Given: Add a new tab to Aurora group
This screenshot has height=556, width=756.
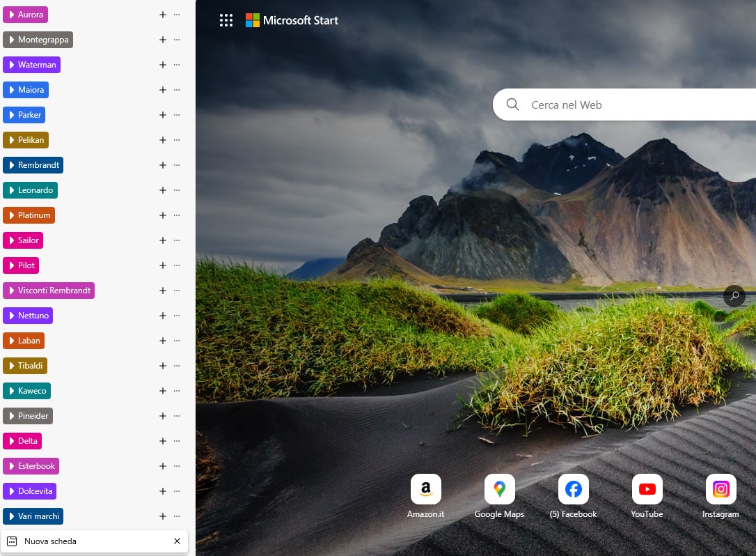Looking at the screenshot, I should pos(163,15).
